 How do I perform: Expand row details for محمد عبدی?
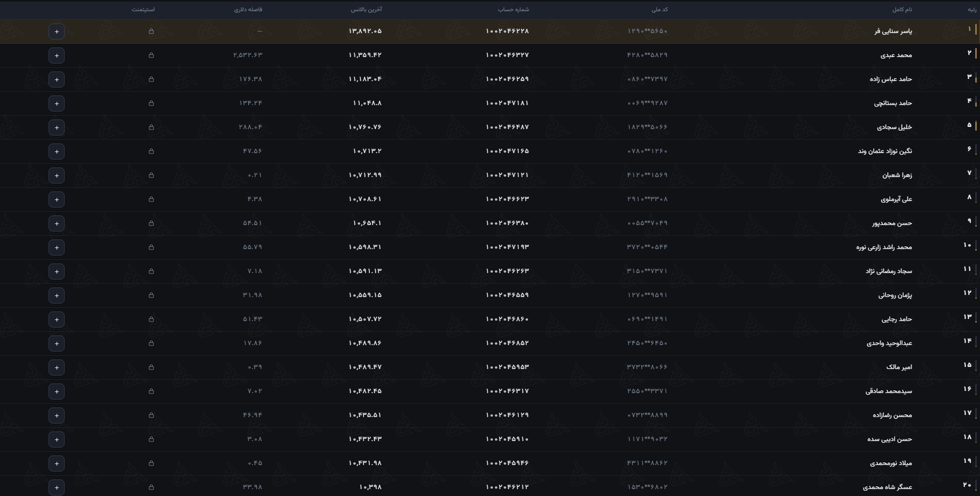[57, 55]
